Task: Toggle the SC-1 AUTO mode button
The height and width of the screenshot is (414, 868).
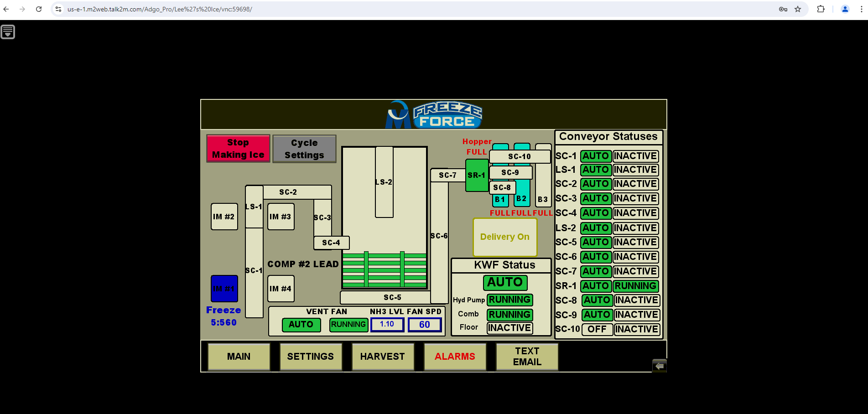Action: coord(595,156)
